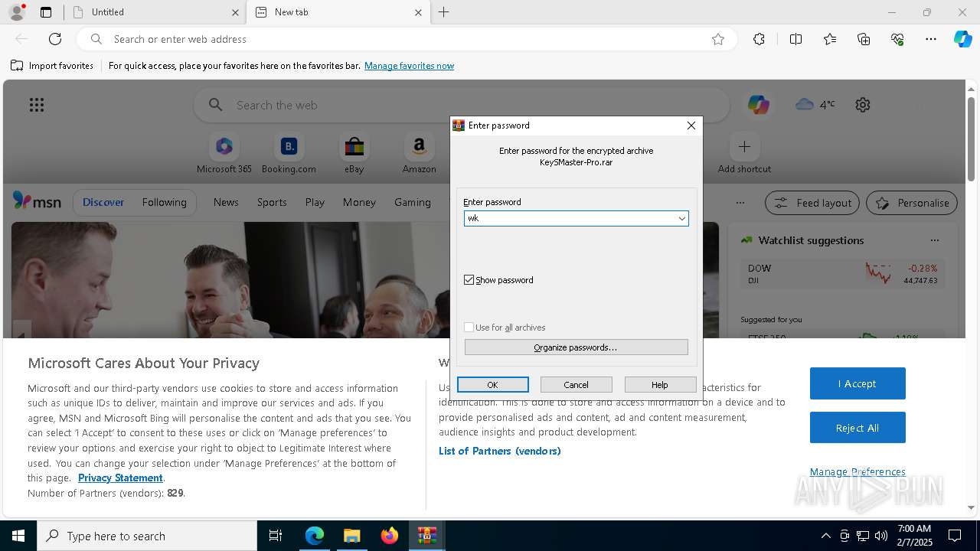Open the Gaming category

tap(413, 202)
